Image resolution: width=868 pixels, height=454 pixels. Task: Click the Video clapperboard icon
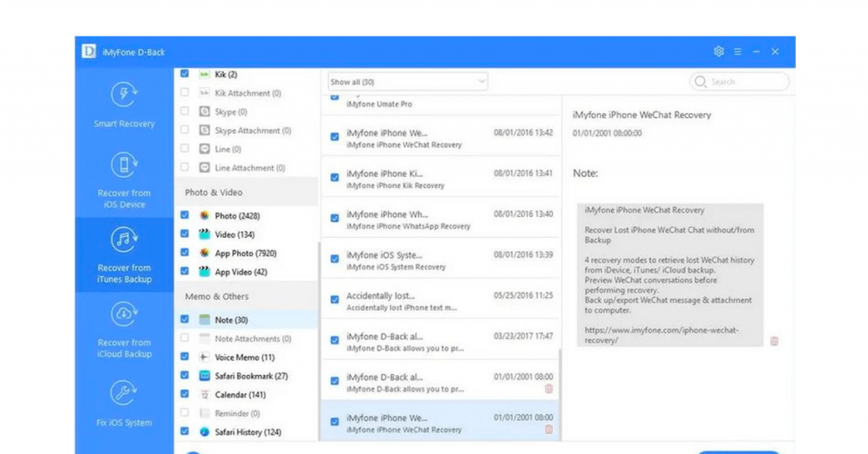pos(204,234)
